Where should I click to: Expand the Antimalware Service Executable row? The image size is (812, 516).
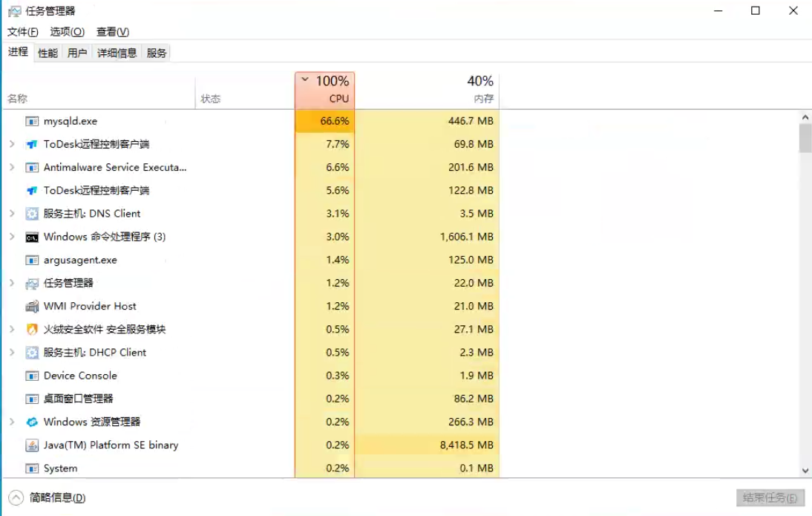click(x=12, y=167)
